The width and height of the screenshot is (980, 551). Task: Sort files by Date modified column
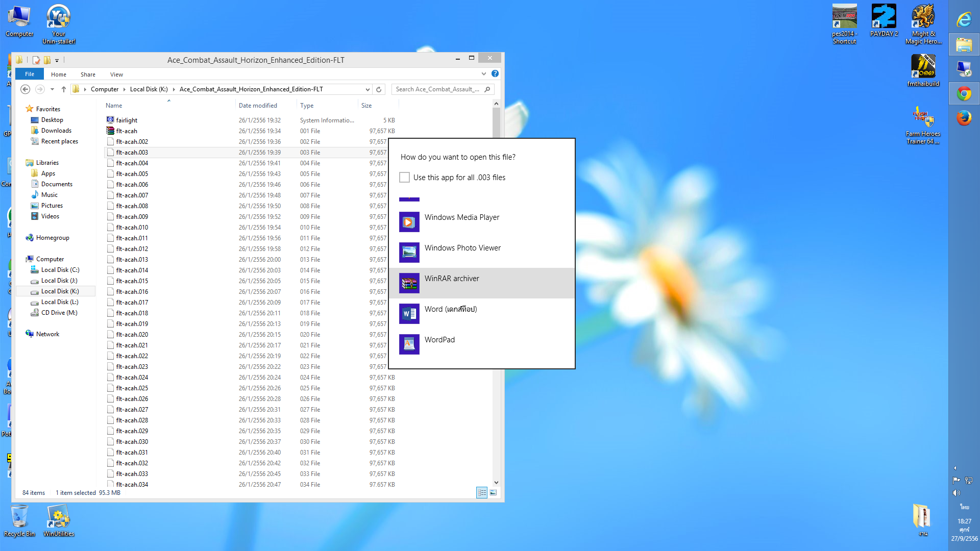click(x=258, y=106)
